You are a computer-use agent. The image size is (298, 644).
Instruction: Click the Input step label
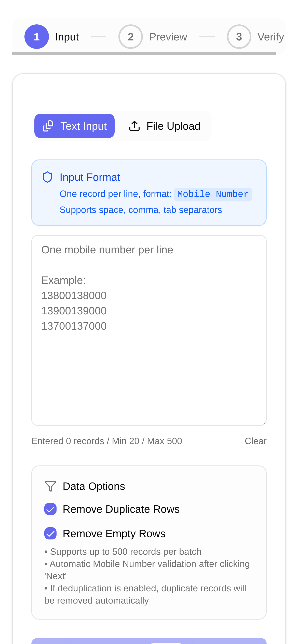pyautogui.click(x=67, y=37)
